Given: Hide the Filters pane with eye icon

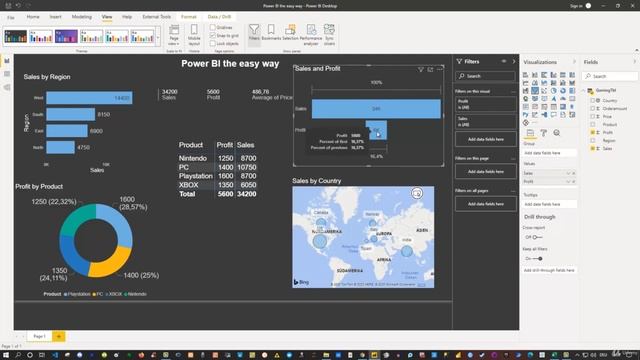Looking at the screenshot, I should 504,61.
